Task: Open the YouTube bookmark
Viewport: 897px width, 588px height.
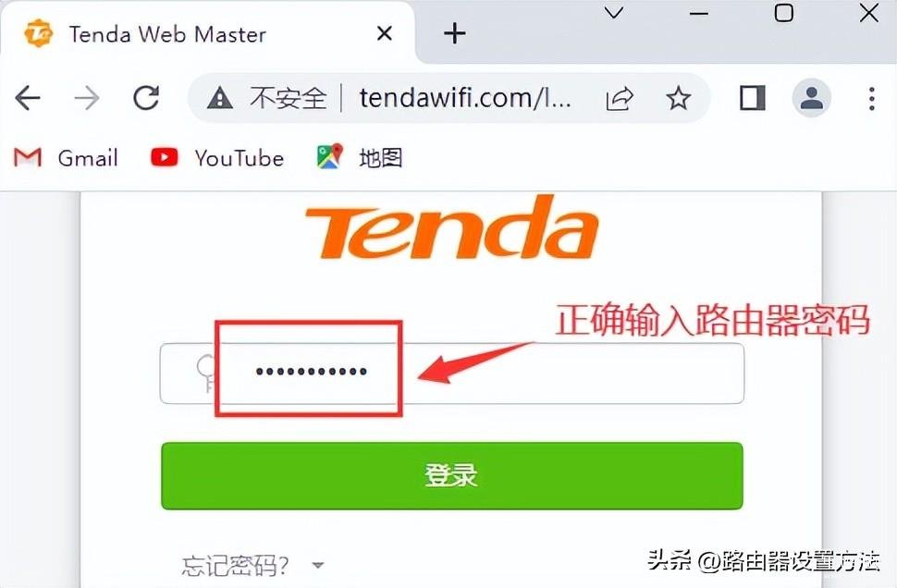Action: point(216,158)
